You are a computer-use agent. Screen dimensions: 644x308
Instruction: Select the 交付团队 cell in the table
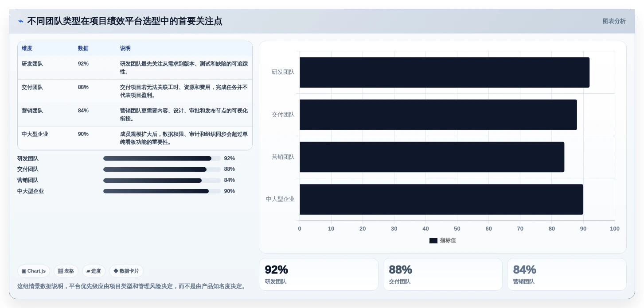tap(32, 87)
